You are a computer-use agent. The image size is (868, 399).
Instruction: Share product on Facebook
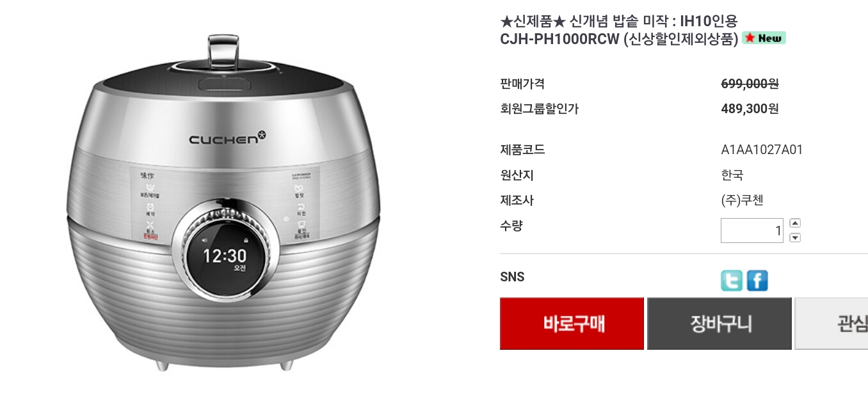pos(757,281)
